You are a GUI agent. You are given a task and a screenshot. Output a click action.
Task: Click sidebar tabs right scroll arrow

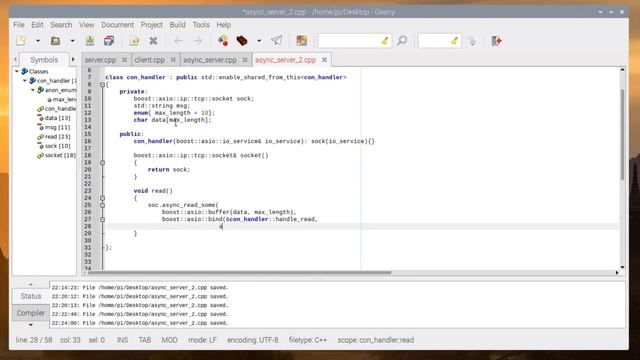73,60
